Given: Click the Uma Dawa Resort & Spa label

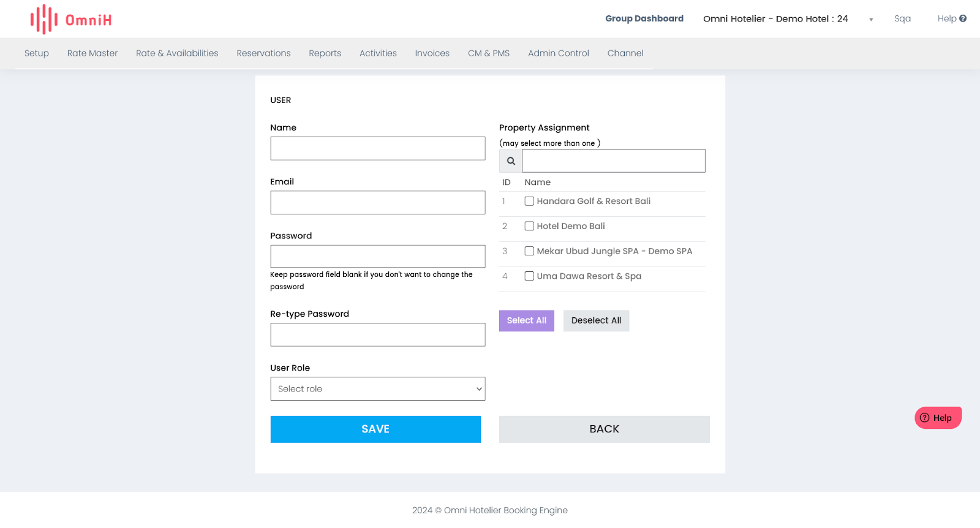Looking at the screenshot, I should pyautogui.click(x=589, y=276).
